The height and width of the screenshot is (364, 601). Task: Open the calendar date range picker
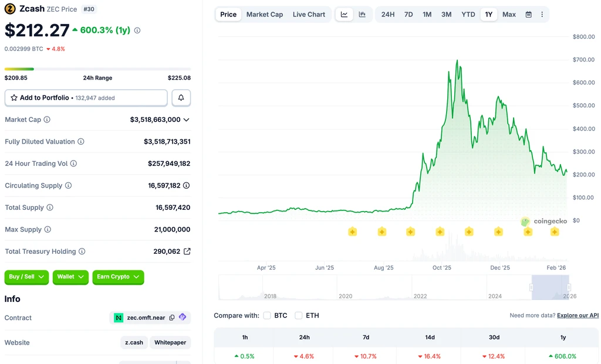pos(529,15)
